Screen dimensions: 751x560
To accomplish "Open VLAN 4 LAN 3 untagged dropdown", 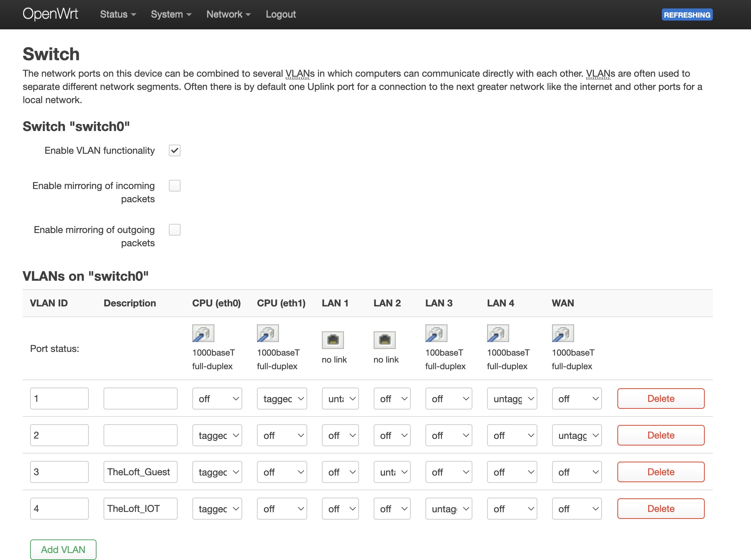I will 449,509.
